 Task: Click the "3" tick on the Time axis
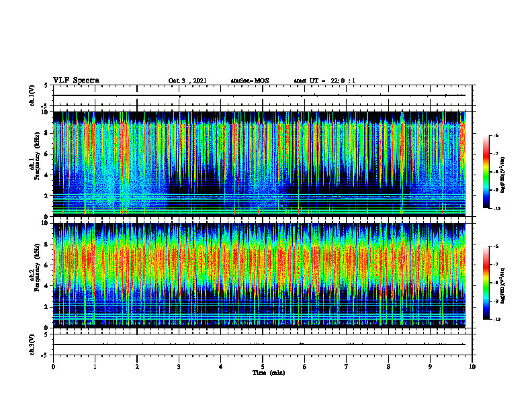pos(179,367)
